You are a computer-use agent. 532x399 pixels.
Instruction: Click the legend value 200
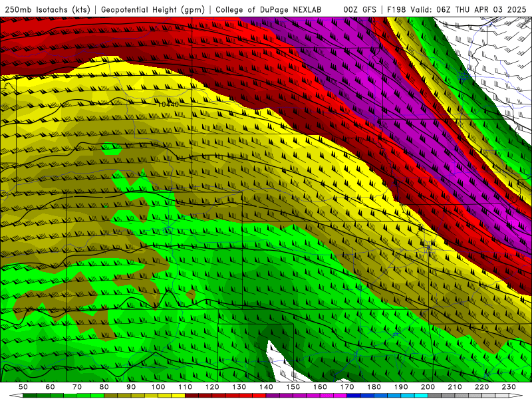coord(428,387)
